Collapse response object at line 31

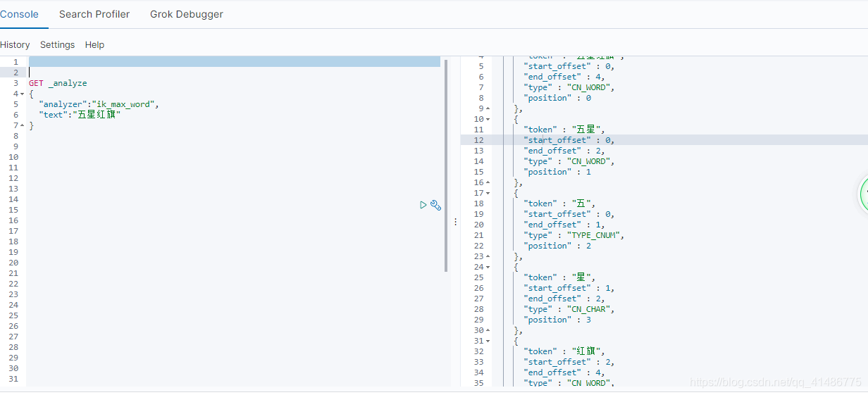click(x=488, y=341)
